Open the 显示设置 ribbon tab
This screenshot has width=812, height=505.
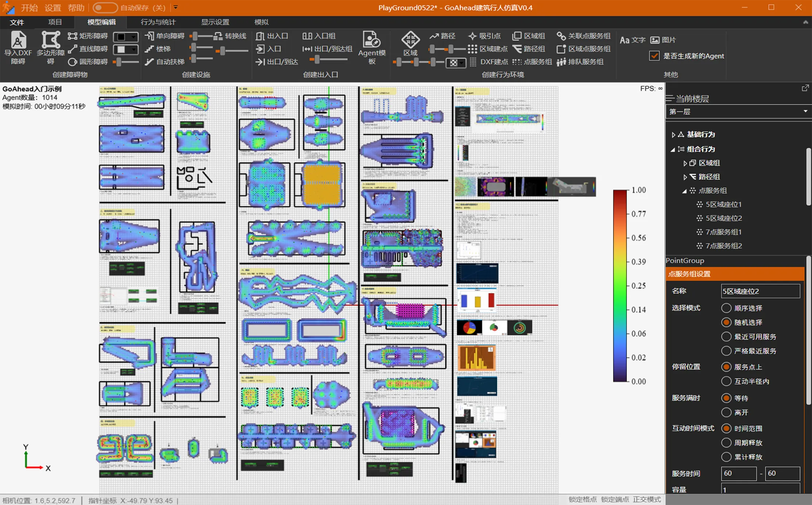click(x=215, y=22)
